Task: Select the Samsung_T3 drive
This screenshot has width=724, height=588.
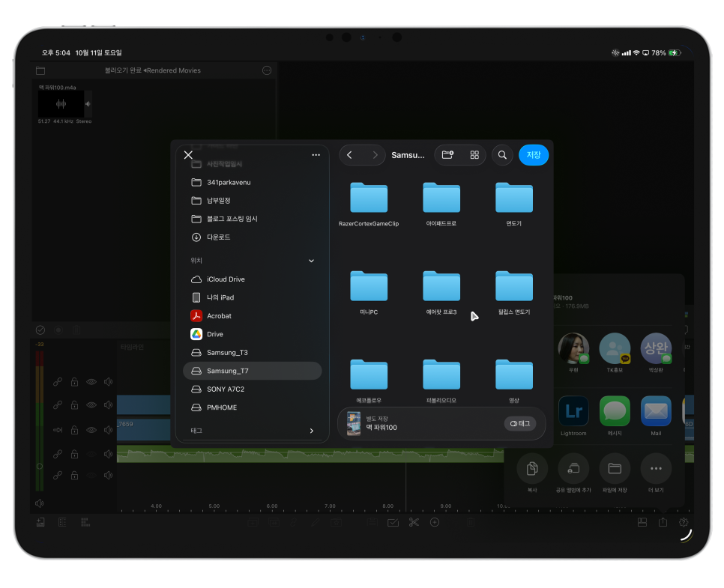Action: coord(252,353)
